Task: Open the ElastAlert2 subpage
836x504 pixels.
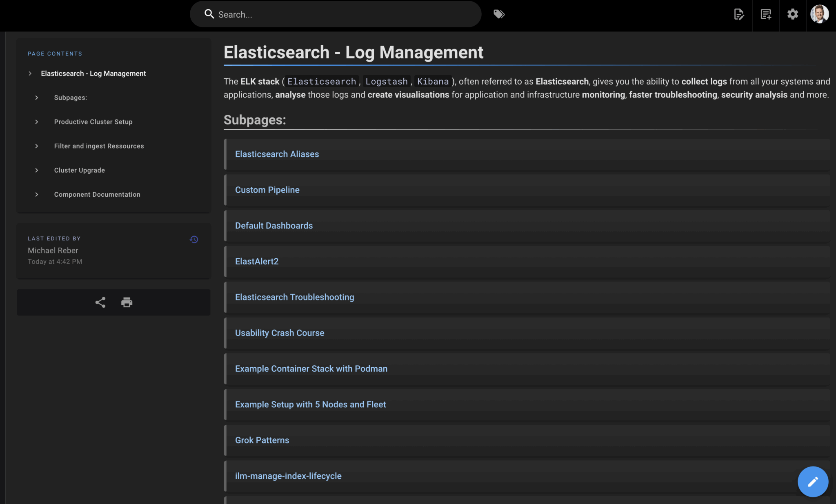Action: click(x=257, y=261)
